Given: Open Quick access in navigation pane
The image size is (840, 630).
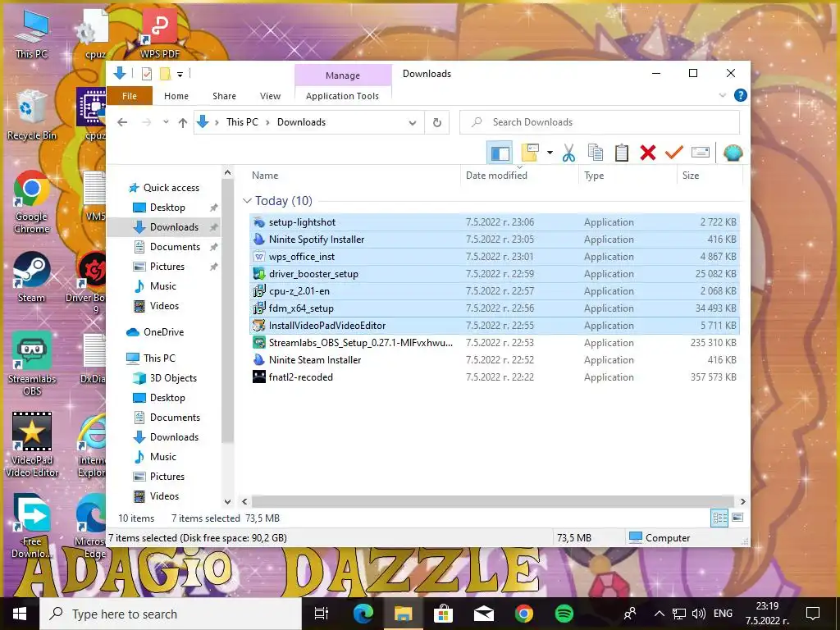Looking at the screenshot, I should (x=171, y=188).
